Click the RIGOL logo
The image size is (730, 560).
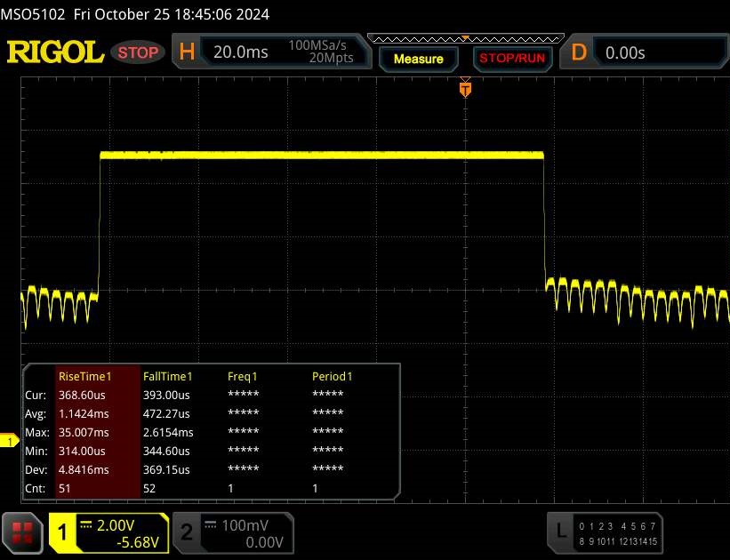[55, 52]
